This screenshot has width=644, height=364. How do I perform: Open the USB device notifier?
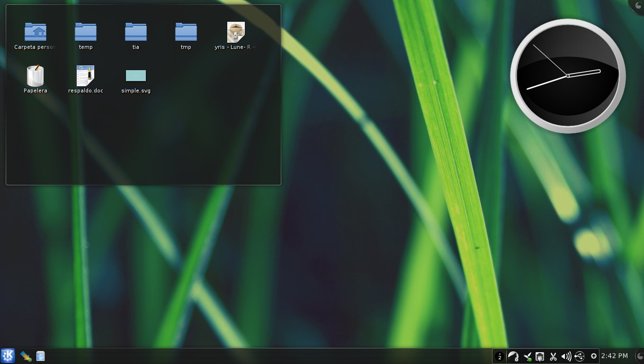[579, 356]
